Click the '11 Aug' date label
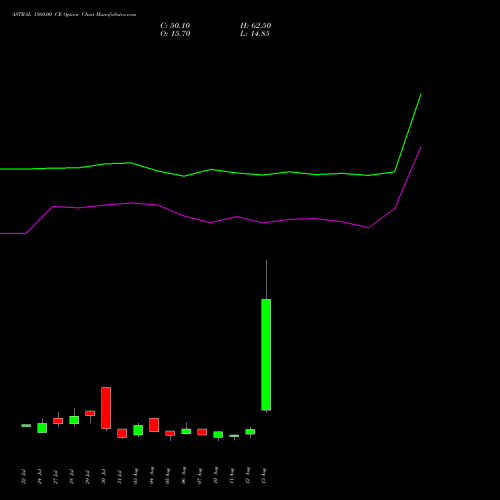Viewport: 500px width, 500px height. (x=232, y=476)
